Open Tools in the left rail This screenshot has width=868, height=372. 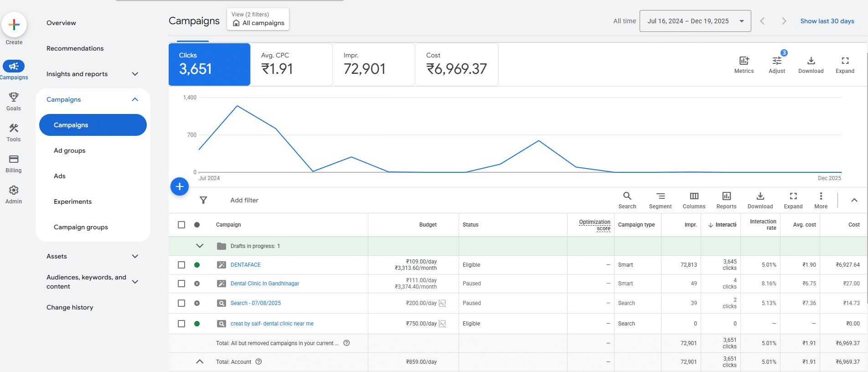tap(14, 129)
